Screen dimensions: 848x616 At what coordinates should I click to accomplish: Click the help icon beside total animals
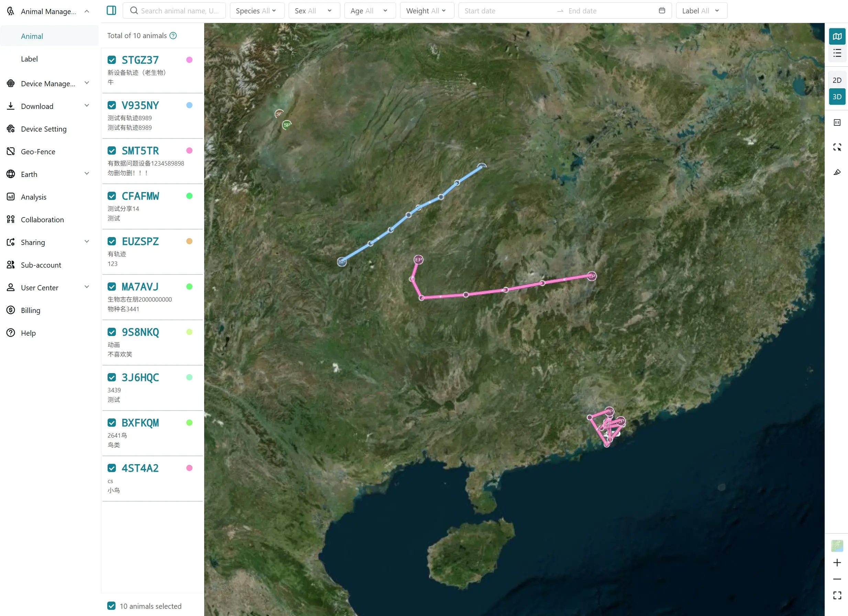coord(173,35)
